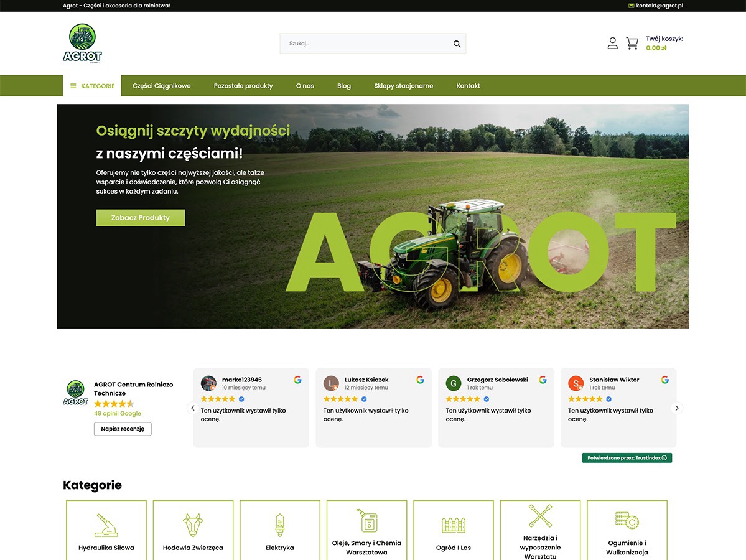Open the Twój koszyk total link
Screen dimensions: 746x560
coord(664,44)
